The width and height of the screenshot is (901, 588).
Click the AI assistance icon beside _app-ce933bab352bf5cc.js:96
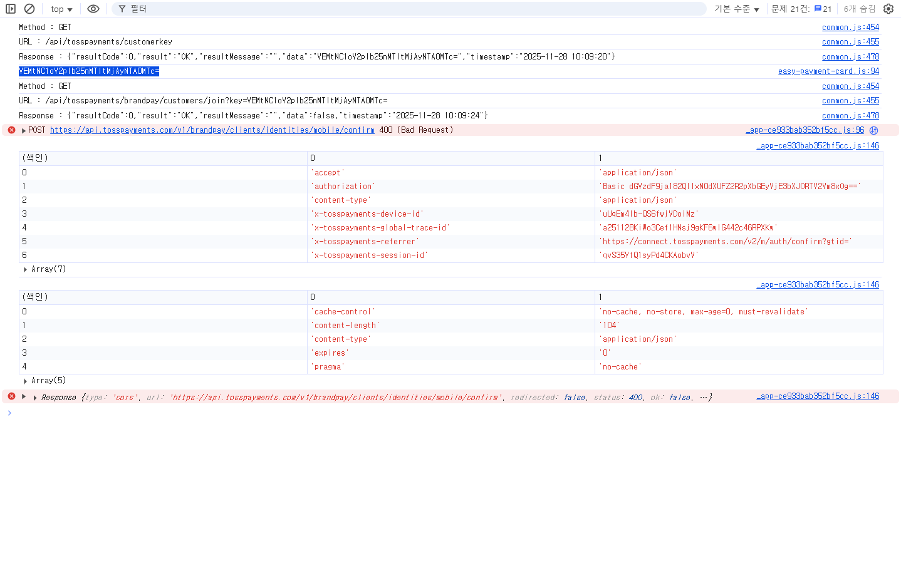pos(873,130)
